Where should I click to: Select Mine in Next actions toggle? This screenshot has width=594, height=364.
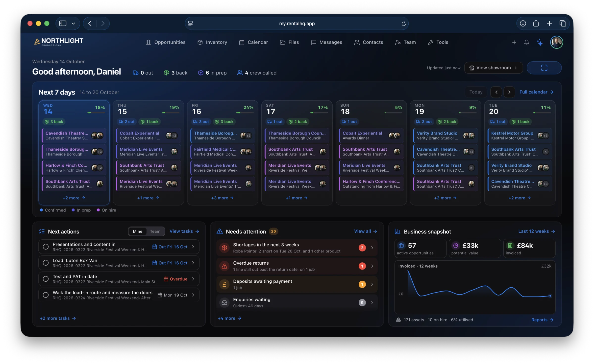tap(138, 231)
